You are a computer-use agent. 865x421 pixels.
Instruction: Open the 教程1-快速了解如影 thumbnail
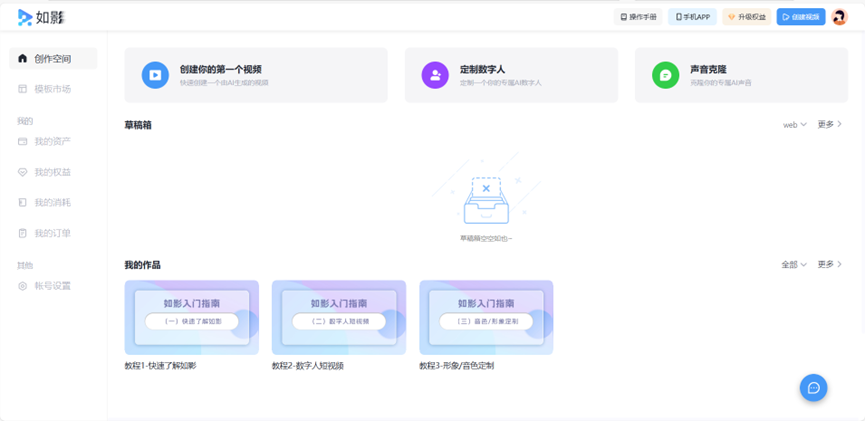(191, 317)
